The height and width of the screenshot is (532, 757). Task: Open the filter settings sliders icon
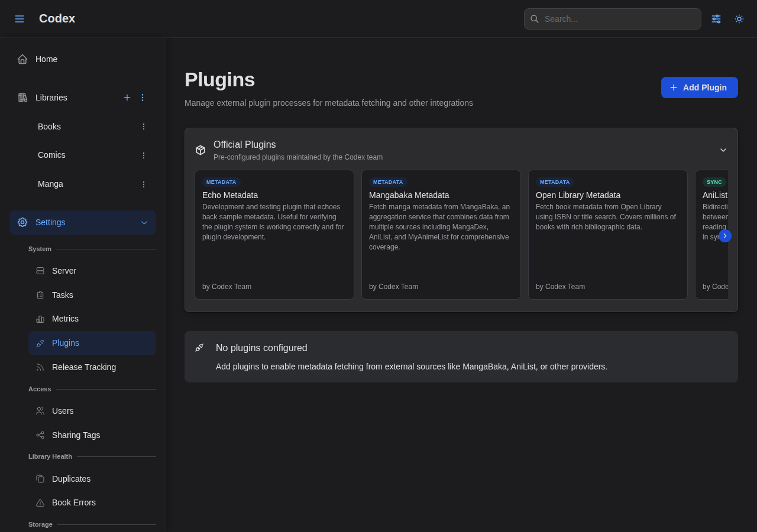click(716, 19)
